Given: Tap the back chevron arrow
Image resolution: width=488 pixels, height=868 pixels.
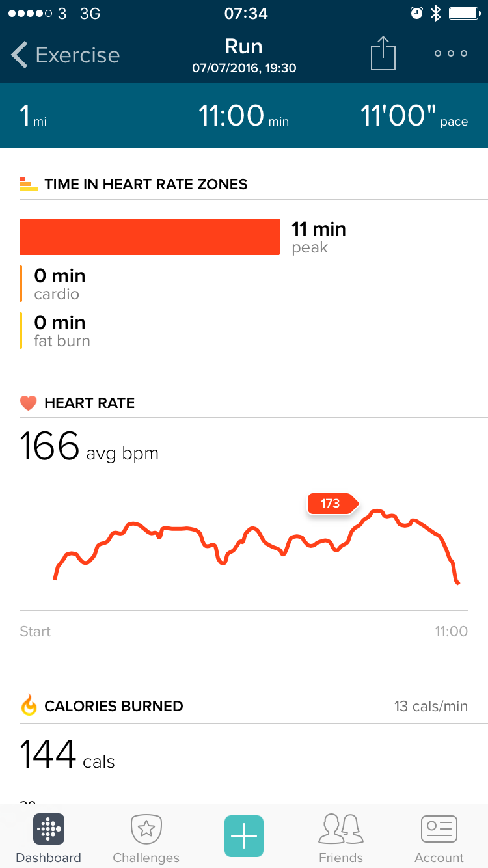Looking at the screenshot, I should click(20, 55).
